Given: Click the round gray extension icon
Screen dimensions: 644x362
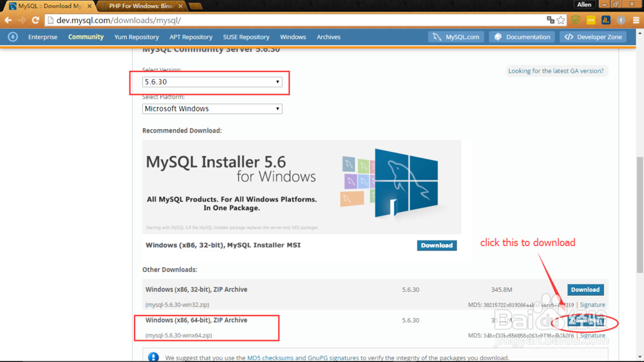Looking at the screenshot, I should (x=621, y=20).
